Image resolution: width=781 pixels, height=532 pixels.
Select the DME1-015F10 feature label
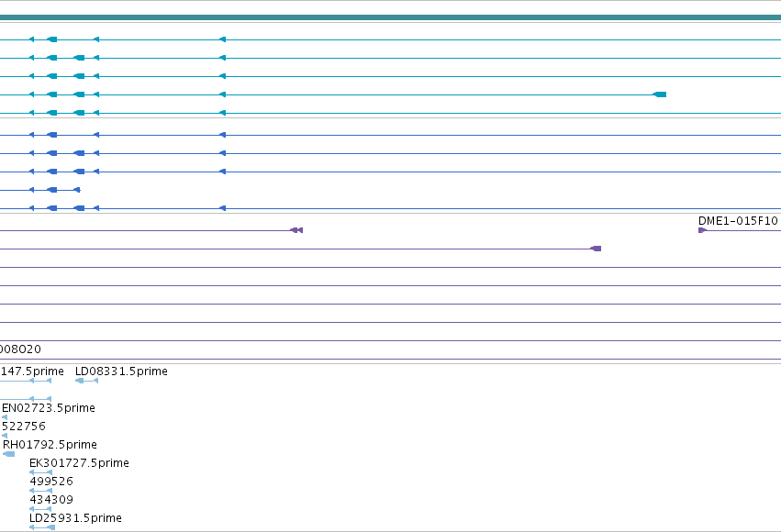738,221
